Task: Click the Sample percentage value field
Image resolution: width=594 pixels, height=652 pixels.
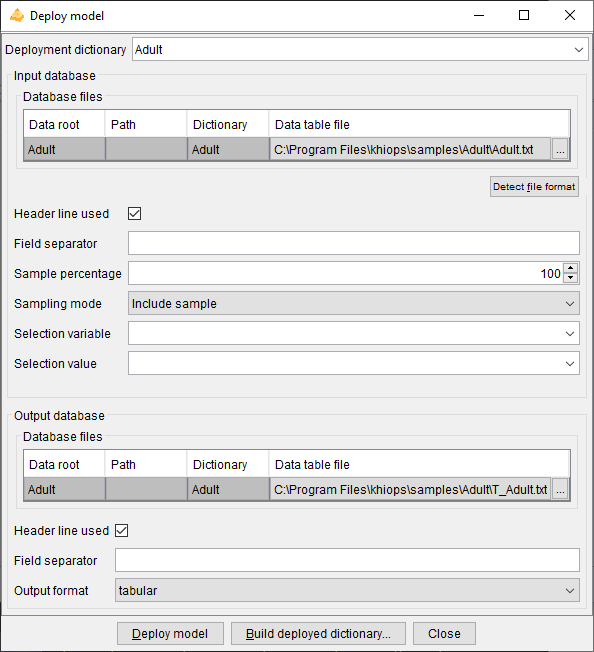Action: (x=346, y=274)
